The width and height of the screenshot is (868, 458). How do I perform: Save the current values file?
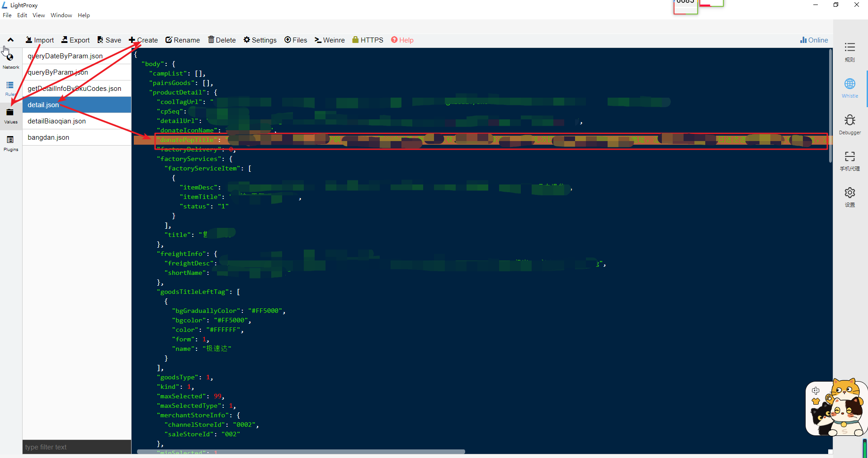point(109,40)
